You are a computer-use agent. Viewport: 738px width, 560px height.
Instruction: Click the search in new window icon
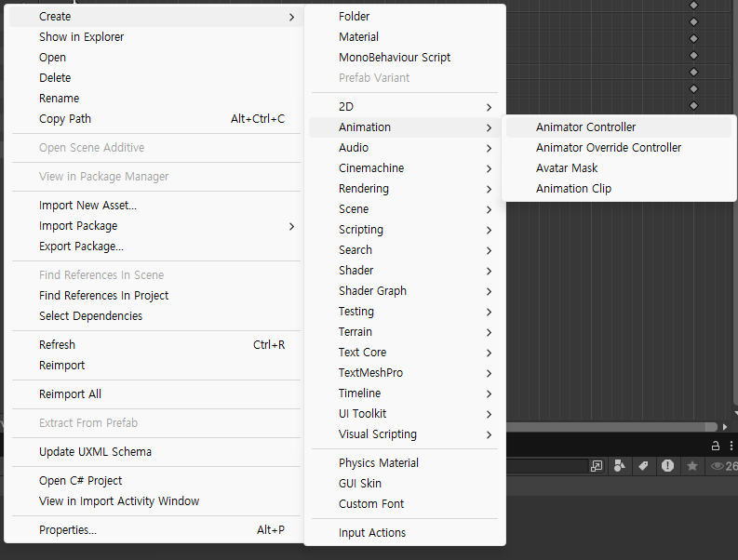tap(596, 466)
